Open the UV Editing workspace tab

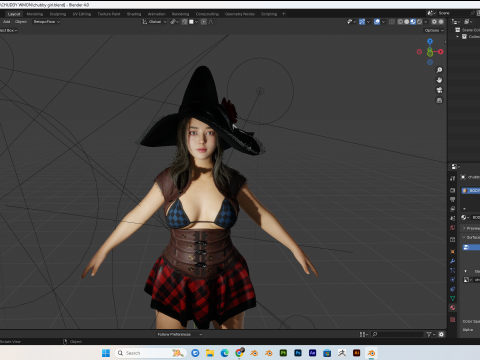(82, 14)
